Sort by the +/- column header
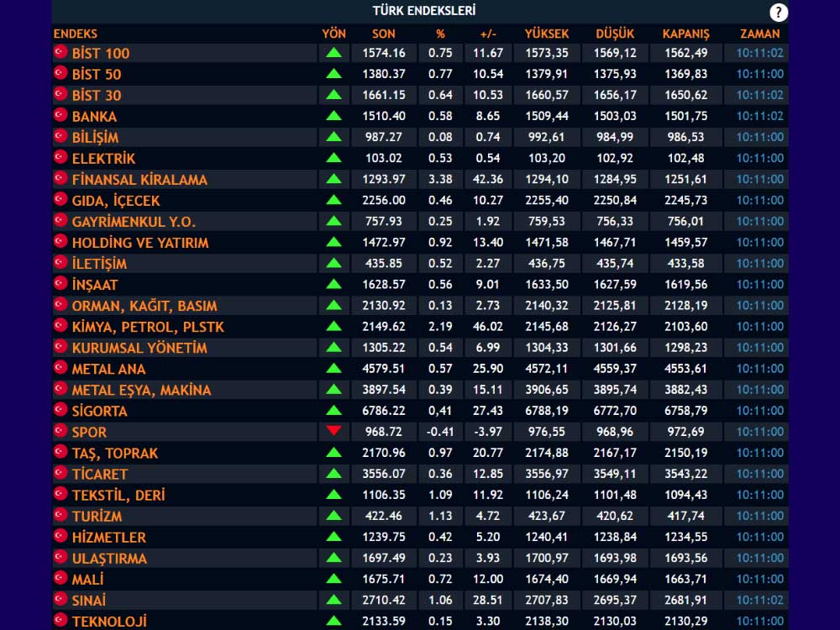 [x=488, y=34]
